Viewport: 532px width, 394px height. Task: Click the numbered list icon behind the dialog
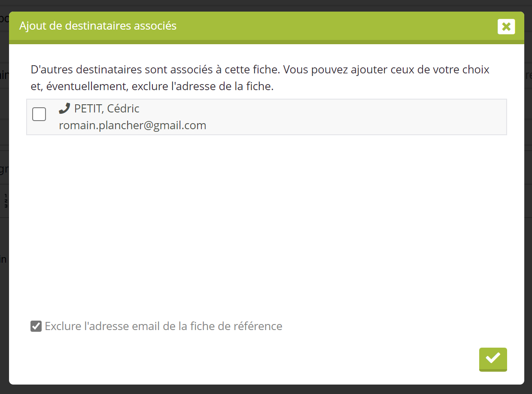pos(6,200)
